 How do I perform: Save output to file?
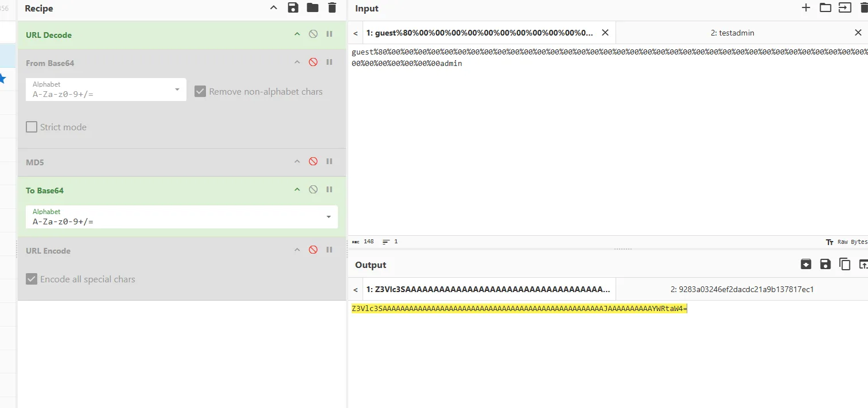[825, 264]
